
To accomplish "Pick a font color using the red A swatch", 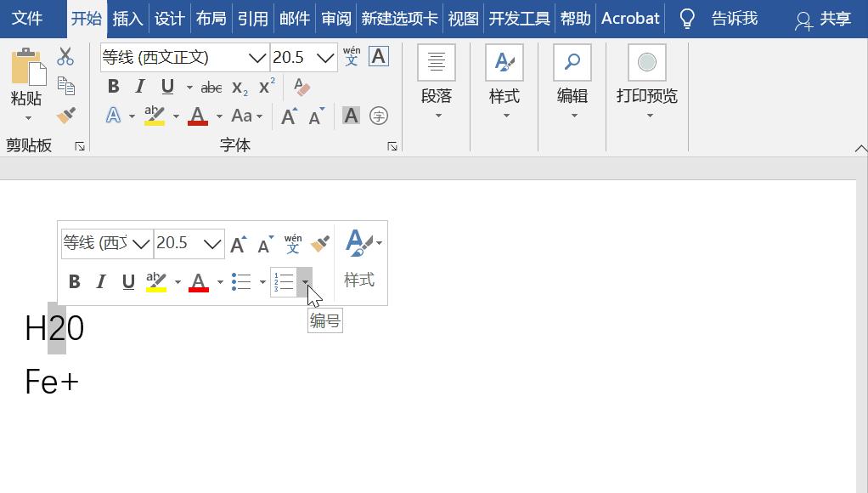I will pos(197,116).
